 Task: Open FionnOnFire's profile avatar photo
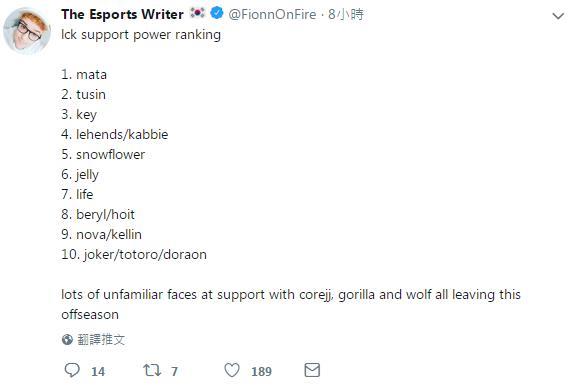(x=27, y=31)
